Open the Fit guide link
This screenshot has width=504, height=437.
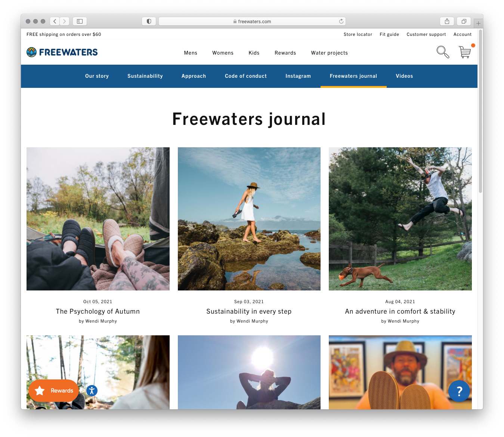(389, 34)
